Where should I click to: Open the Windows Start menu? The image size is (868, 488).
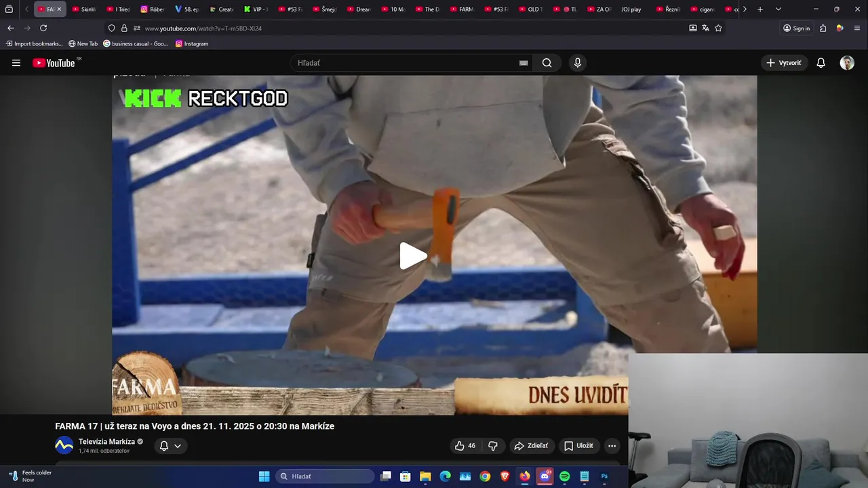(x=264, y=476)
